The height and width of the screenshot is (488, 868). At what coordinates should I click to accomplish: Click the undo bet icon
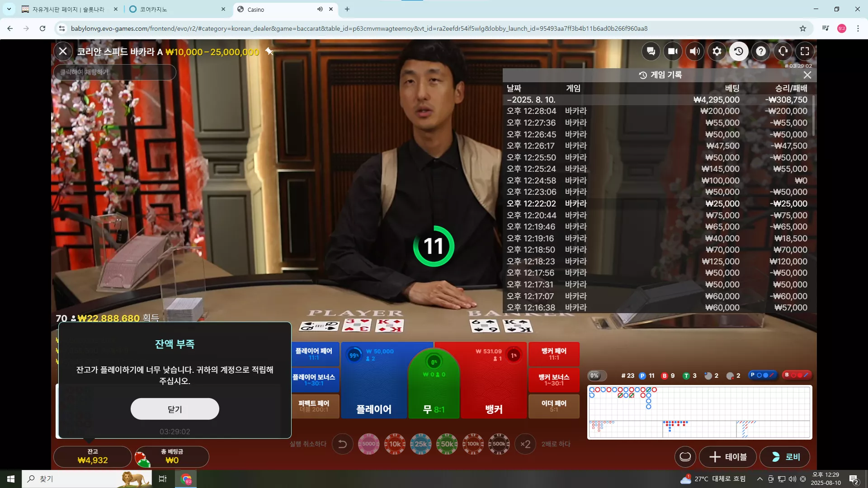pos(343,444)
